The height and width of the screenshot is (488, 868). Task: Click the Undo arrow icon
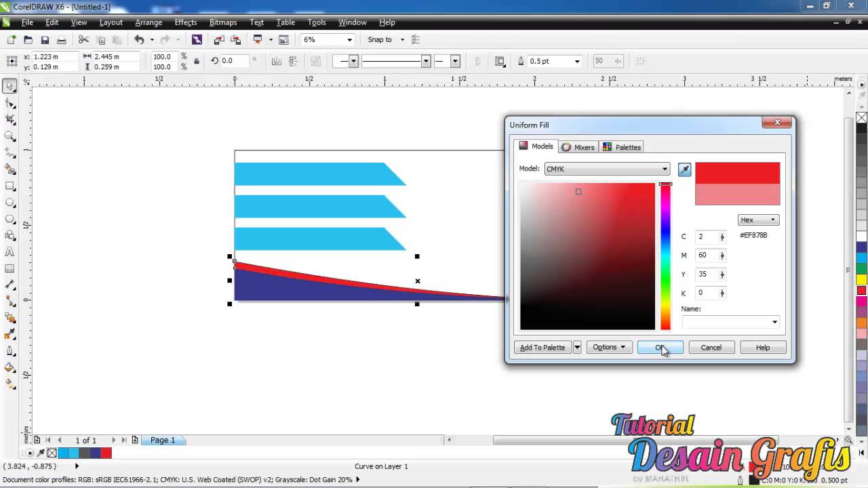[139, 40]
